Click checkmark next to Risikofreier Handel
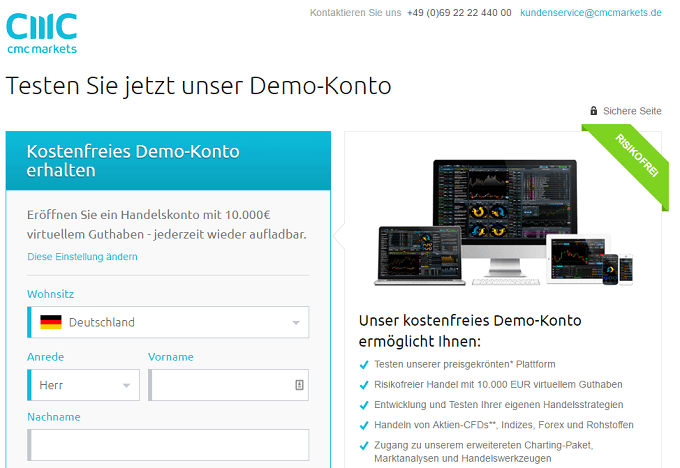680x468 pixels. tap(364, 385)
